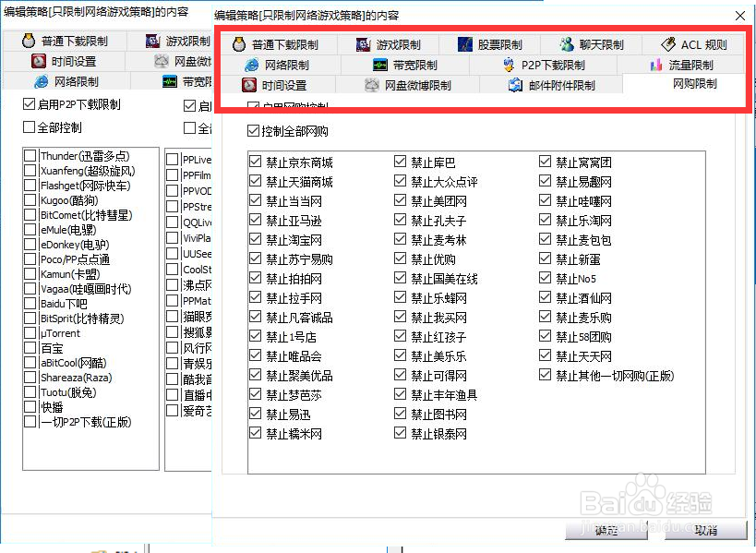This screenshot has height=553, width=756.
Task: Check Baidu下吧 in back window
Action: (30, 304)
